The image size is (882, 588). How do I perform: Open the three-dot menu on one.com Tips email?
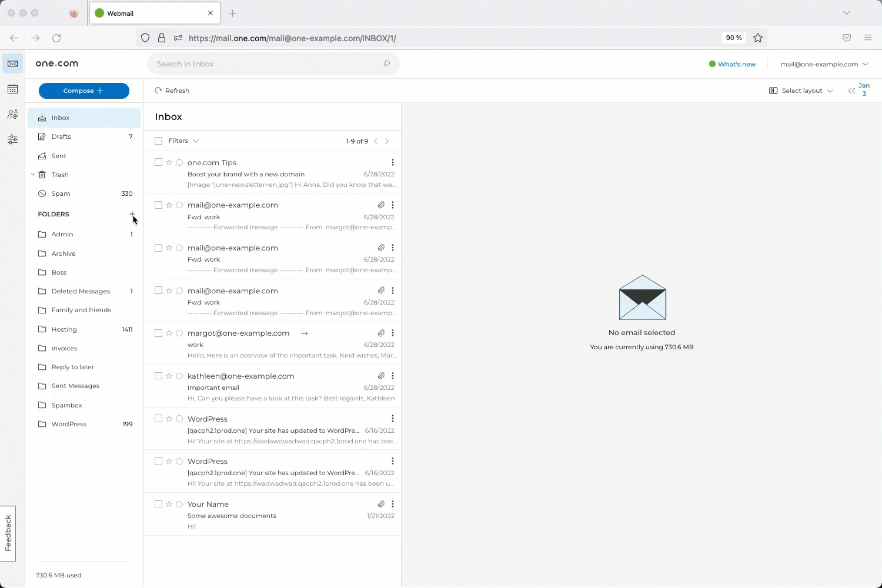pyautogui.click(x=393, y=162)
